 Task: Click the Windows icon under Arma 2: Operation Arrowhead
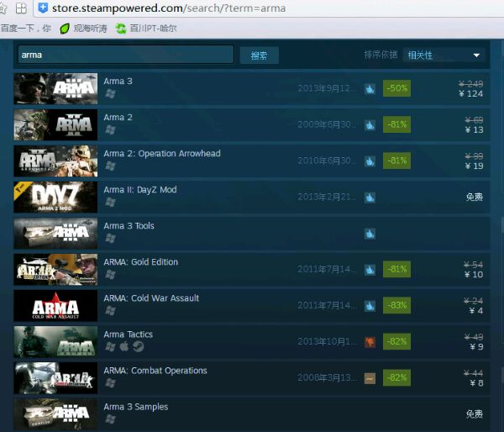pos(110,166)
